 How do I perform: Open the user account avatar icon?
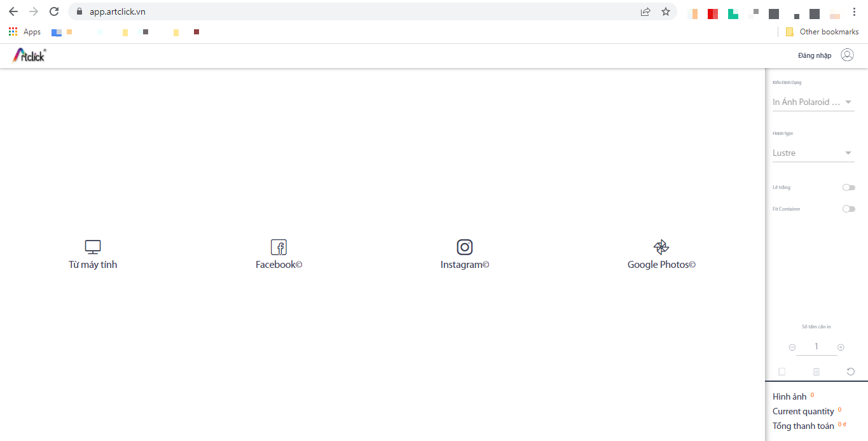[x=847, y=55]
